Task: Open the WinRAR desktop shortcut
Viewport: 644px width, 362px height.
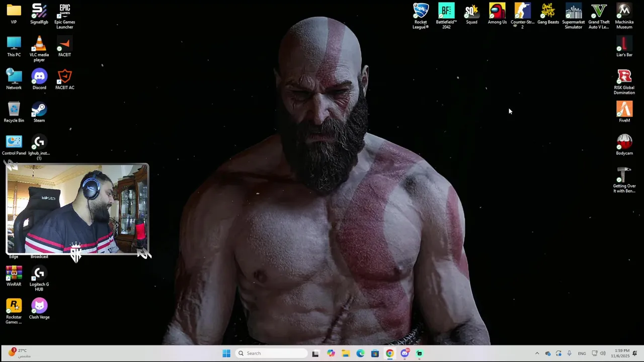Action: [14, 276]
